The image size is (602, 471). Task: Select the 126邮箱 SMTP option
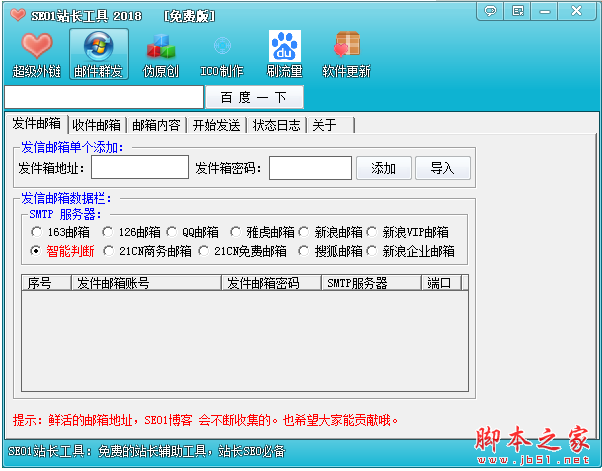[131, 232]
